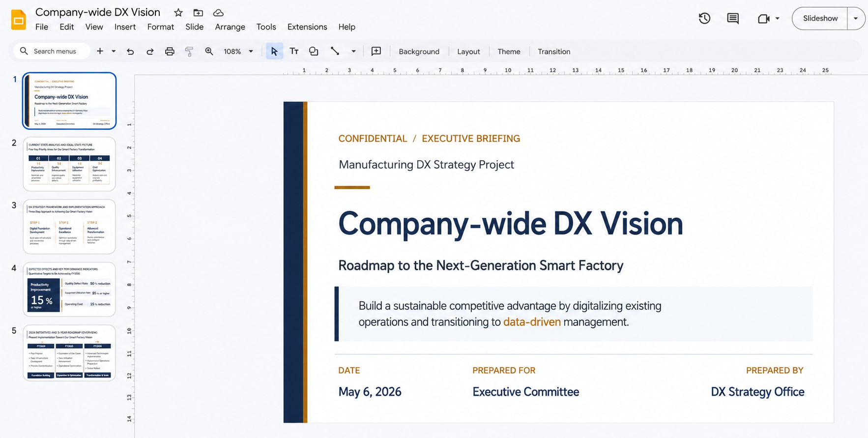This screenshot has width=868, height=438.
Task: Click the Background button
Action: (x=419, y=51)
